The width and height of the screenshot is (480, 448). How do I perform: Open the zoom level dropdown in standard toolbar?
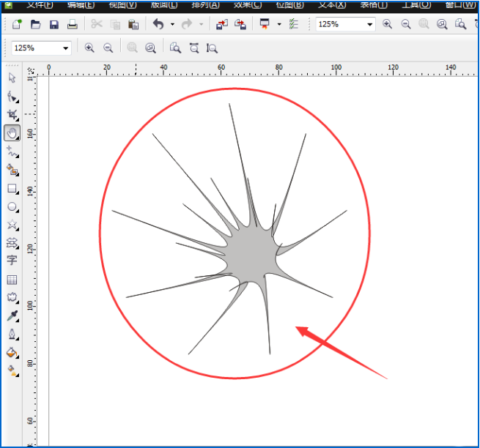(369, 25)
